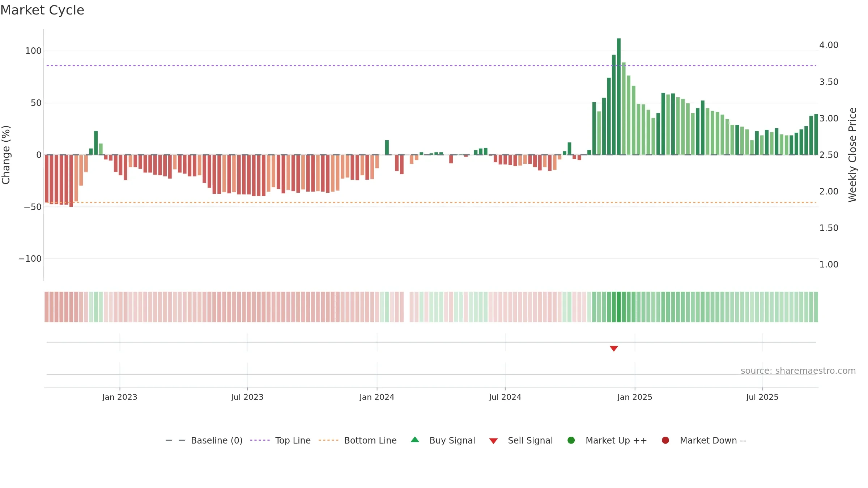The width and height of the screenshot is (868, 488).
Task: Click the Jul 2025 axis label
Action: [x=762, y=397]
